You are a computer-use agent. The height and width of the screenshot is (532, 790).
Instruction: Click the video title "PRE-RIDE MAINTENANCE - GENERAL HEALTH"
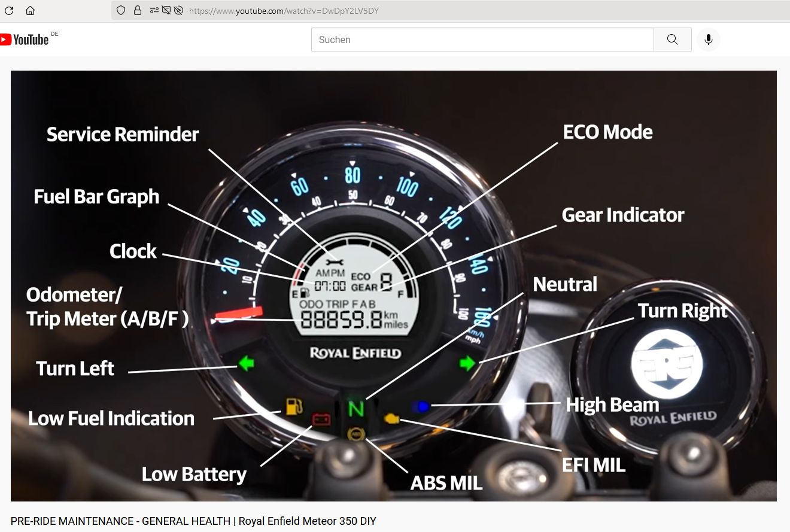pyautogui.click(x=120, y=521)
